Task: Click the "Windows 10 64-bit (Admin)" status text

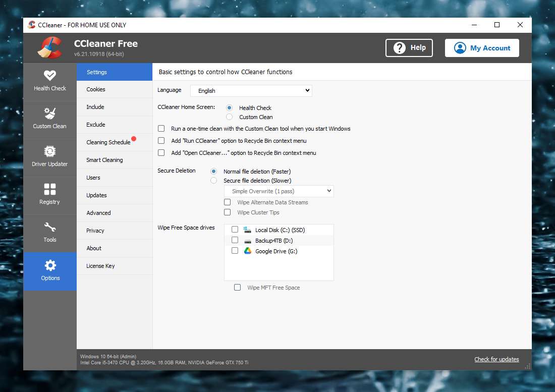Action: pos(108,357)
